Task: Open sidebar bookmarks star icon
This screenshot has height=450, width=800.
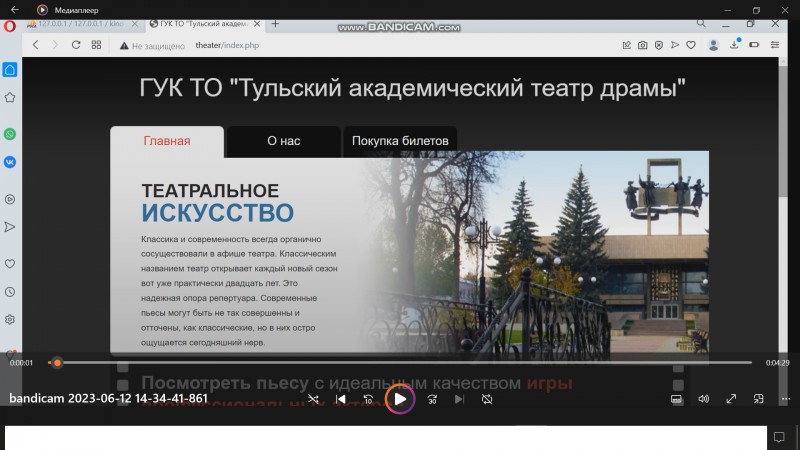Action: pyautogui.click(x=10, y=97)
